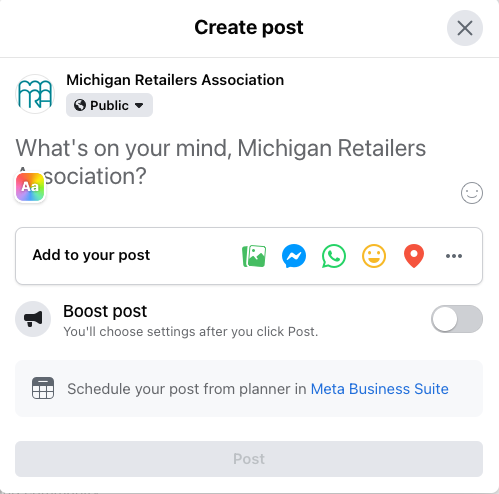Click the Boost post megaphone icon
Screen dimensions: 499x494
(33, 319)
